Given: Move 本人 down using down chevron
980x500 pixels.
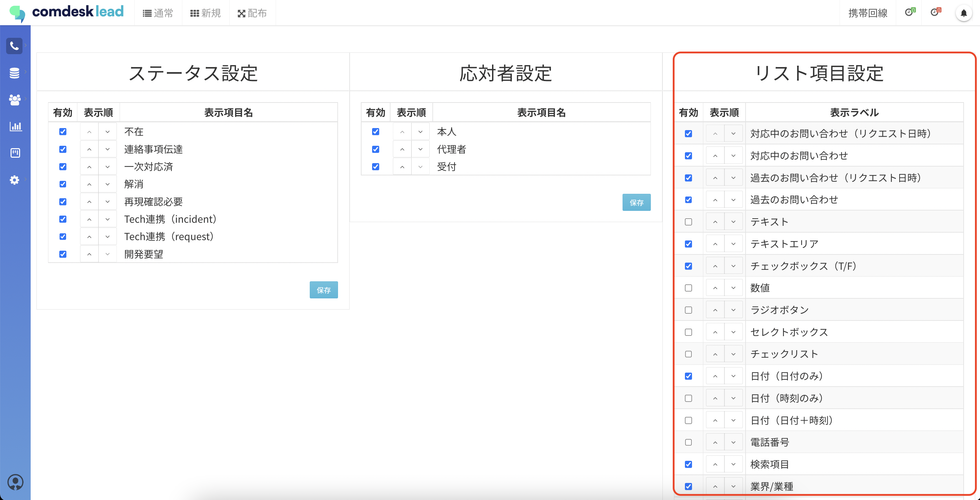Looking at the screenshot, I should point(420,131).
